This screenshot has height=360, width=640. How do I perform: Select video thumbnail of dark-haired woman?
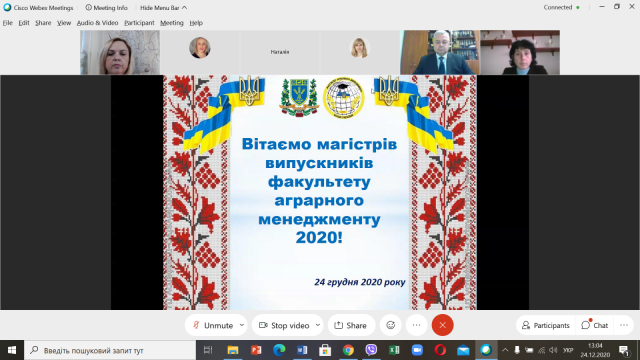(520, 52)
